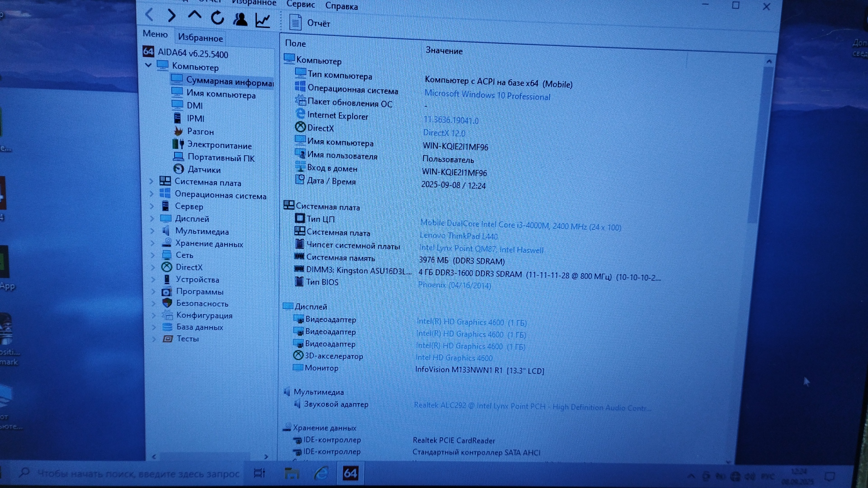868x488 pixels.
Task: Select Датчики in the tree
Action: click(x=204, y=169)
